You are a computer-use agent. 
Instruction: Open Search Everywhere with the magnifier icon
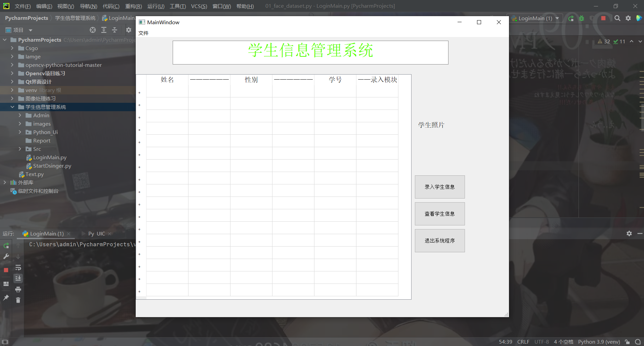click(617, 18)
